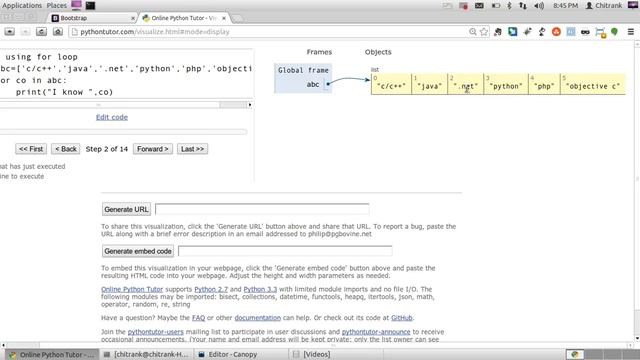Select the Online Python Tutor tab
The width and height of the screenshot is (640, 360).
click(184, 18)
